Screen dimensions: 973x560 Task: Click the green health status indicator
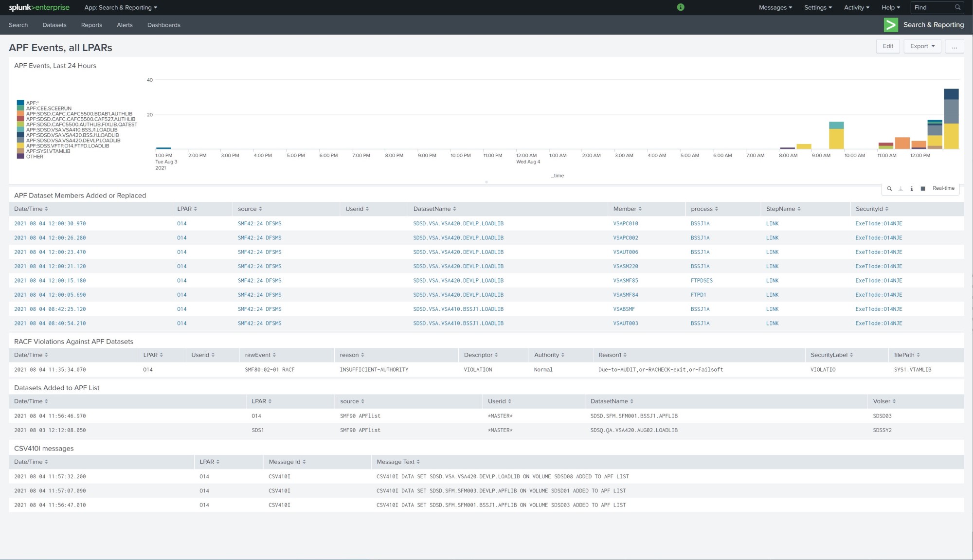pyautogui.click(x=681, y=7)
